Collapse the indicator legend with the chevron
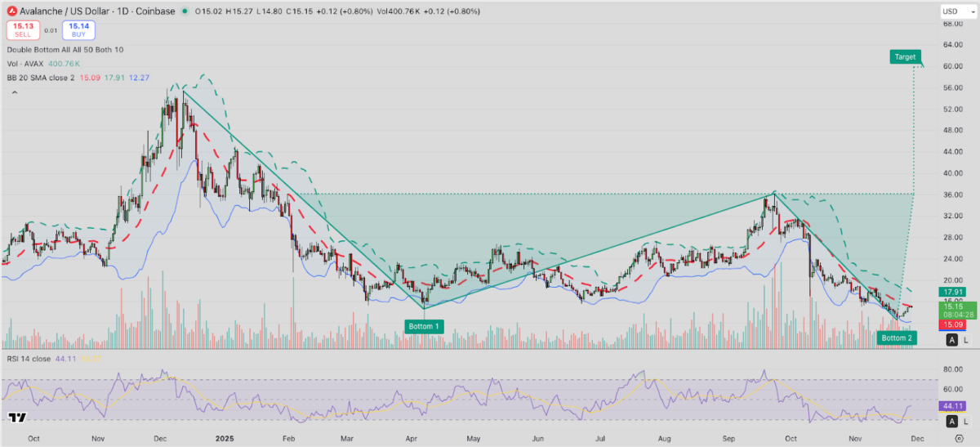The width and height of the screenshot is (980, 447). 13,93
